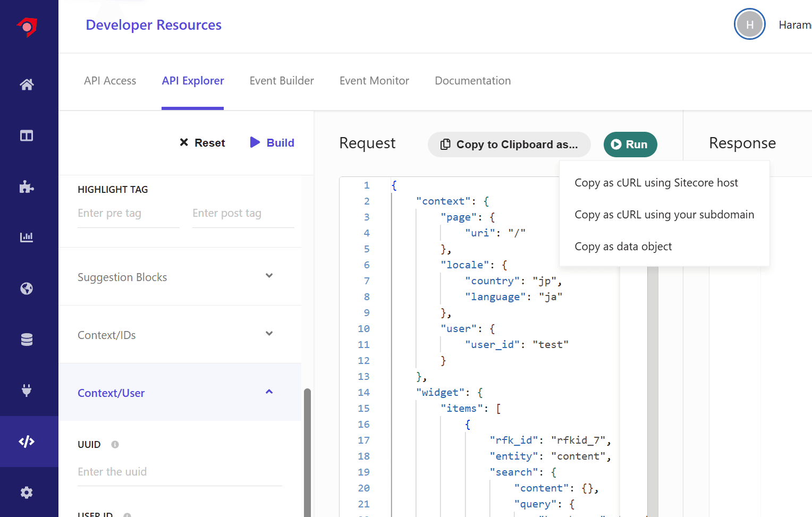Switch to the Event Builder tab
The height and width of the screenshot is (517, 812).
pyautogui.click(x=282, y=81)
